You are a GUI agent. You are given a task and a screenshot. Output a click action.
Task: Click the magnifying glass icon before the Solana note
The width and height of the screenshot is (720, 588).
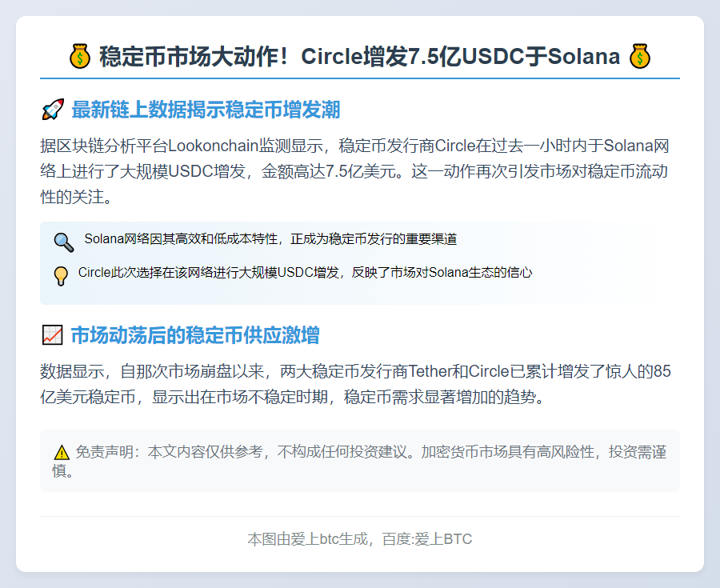point(64,241)
